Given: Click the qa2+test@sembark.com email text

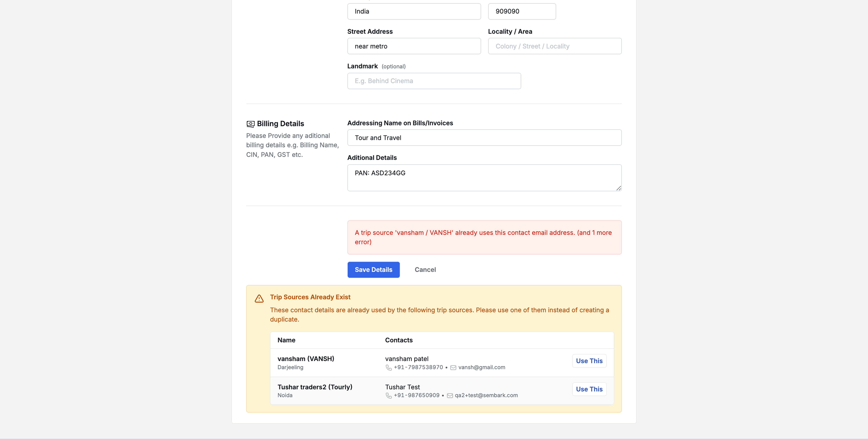Looking at the screenshot, I should 486,395.
